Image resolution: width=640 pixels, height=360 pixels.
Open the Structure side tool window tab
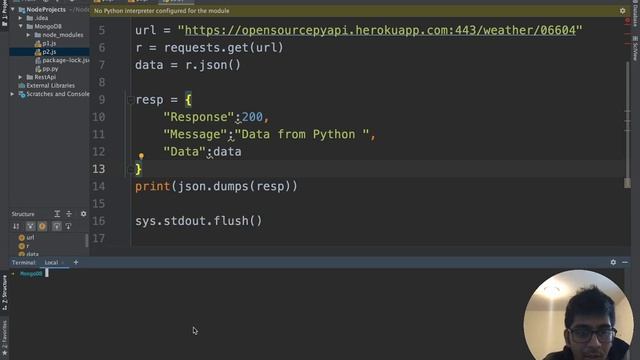pos(4,293)
